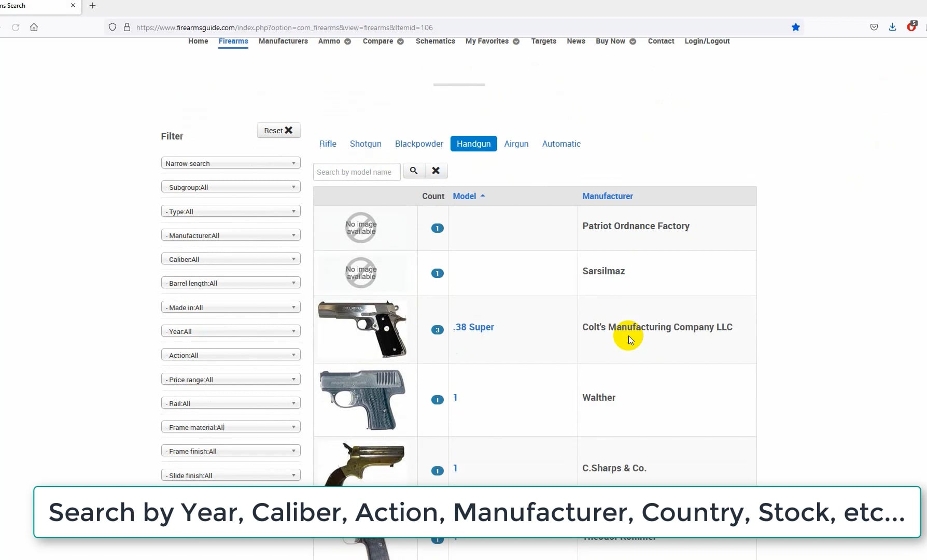
Task: Open the News menu item
Action: (576, 41)
